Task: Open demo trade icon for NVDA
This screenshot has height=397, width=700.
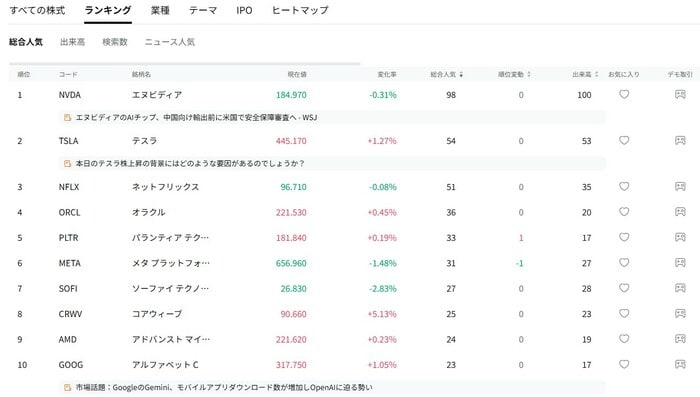Action: click(x=680, y=94)
